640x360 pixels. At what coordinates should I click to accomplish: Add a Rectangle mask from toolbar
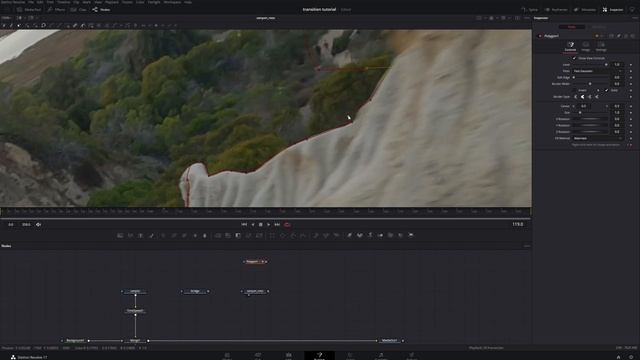click(x=272, y=236)
